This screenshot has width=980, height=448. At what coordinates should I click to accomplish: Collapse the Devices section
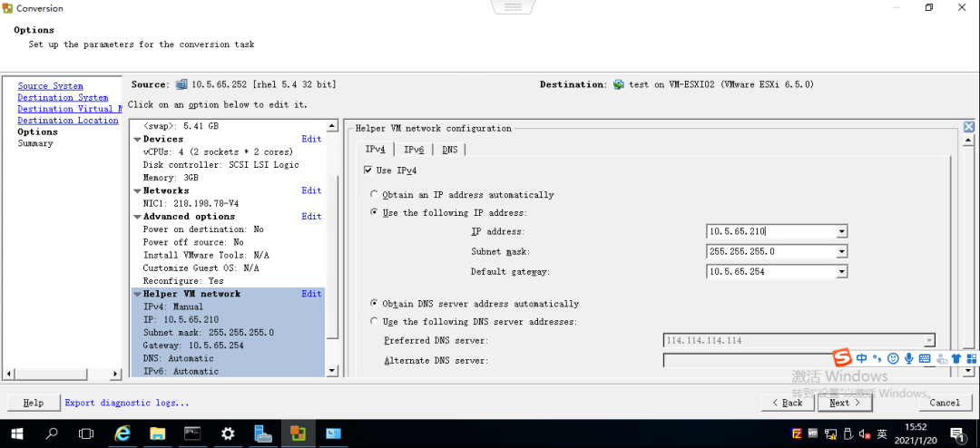pyautogui.click(x=138, y=140)
